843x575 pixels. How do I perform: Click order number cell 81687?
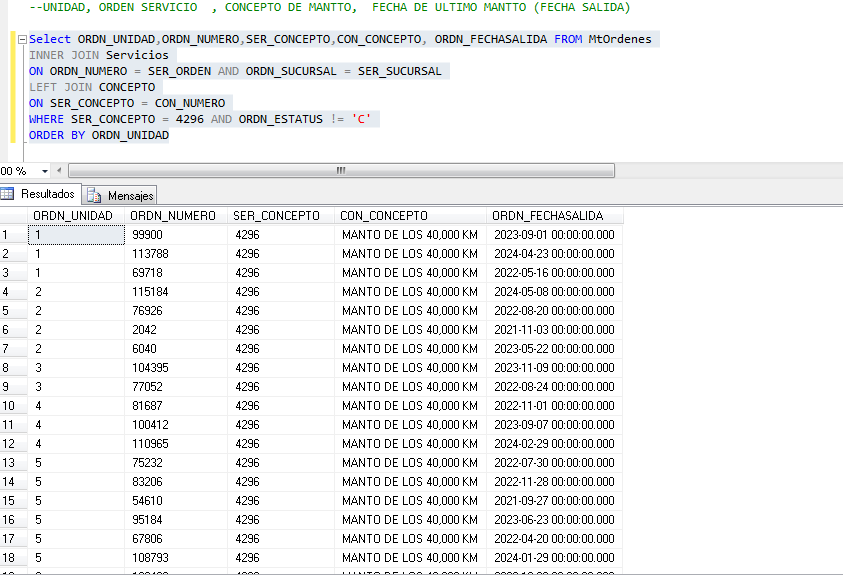176,406
